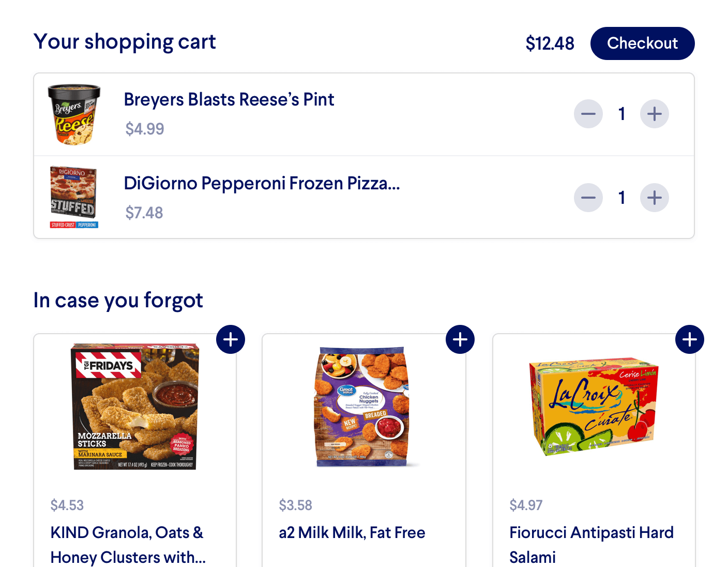
Task: Open the DiGiorno Pepperoni Frozen Pizza title
Action: click(262, 183)
